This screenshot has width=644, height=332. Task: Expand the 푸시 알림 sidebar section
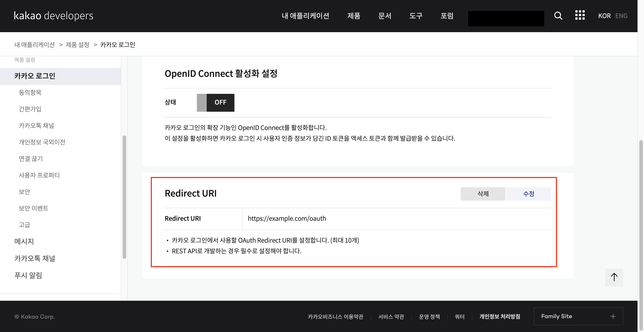(x=28, y=275)
